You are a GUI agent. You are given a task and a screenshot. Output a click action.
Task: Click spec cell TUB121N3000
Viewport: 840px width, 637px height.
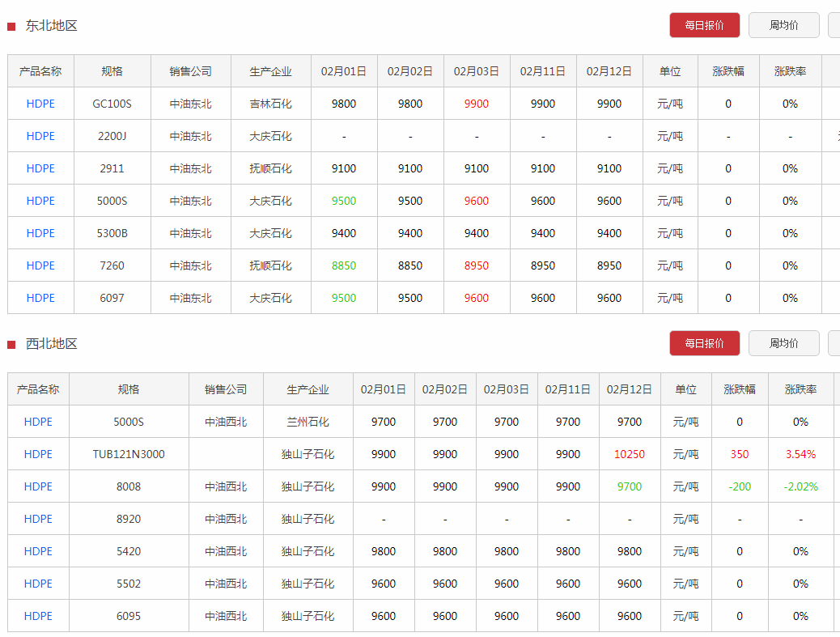click(x=129, y=454)
